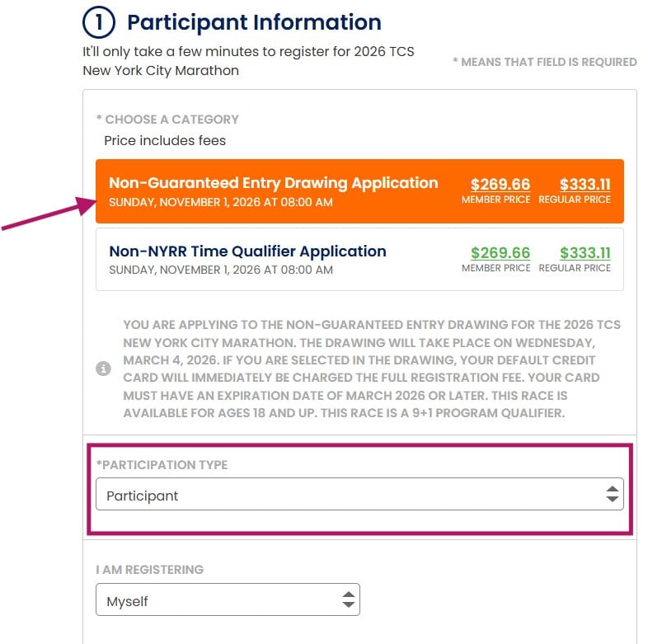Click the purple arrow pointing at the category
The height and width of the screenshot is (644, 648).
pyautogui.click(x=49, y=214)
